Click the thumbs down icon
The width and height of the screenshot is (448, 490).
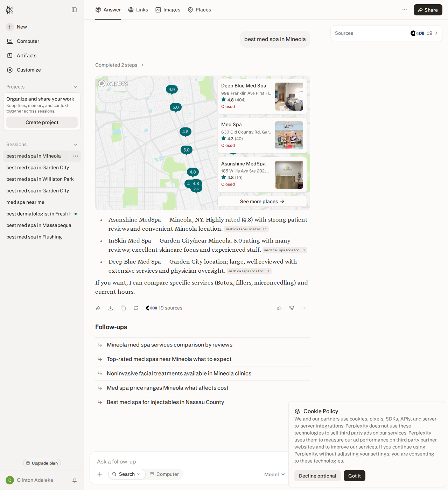(x=292, y=308)
